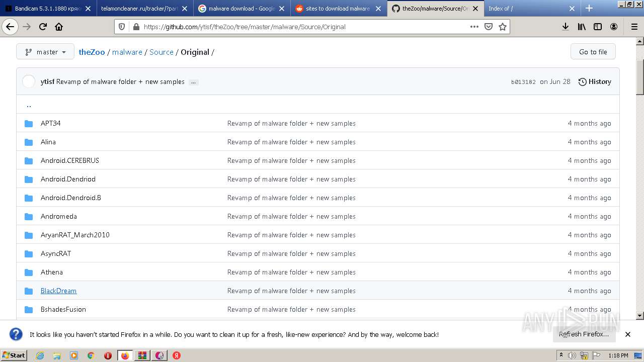The image size is (644, 362).
Task: Open Chrome from the taskbar
Action: (x=91, y=355)
